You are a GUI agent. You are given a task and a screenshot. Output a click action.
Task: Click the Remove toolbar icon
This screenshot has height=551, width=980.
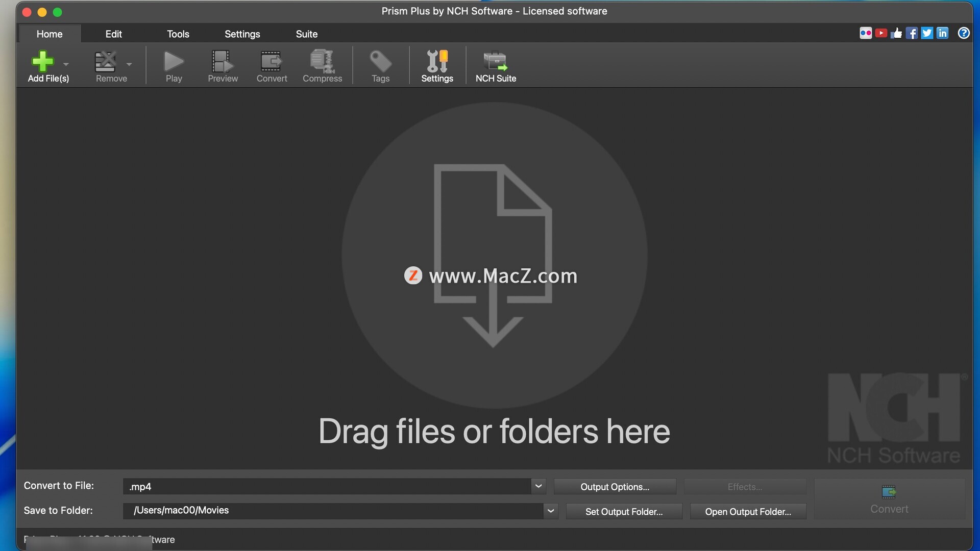106,61
